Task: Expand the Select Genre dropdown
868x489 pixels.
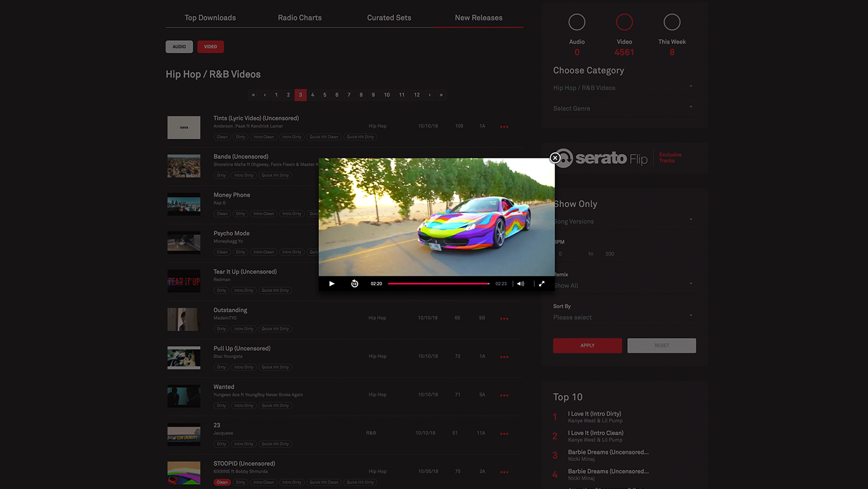Action: (x=623, y=108)
